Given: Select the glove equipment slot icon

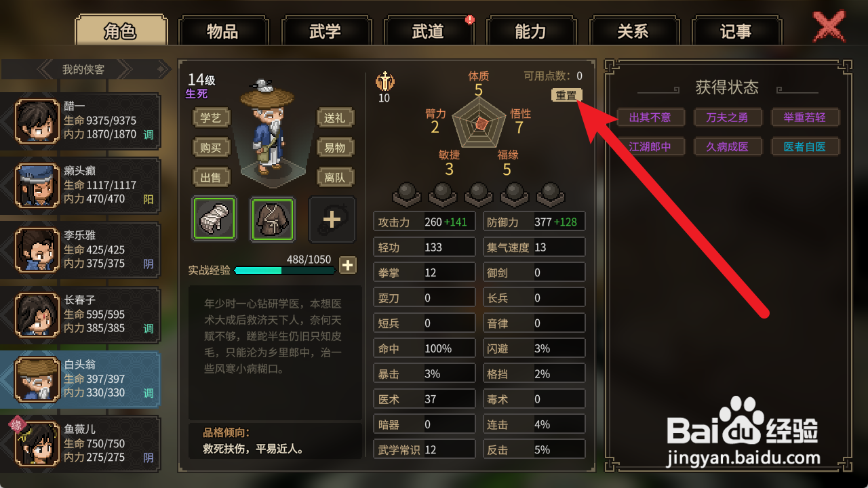Looking at the screenshot, I should pyautogui.click(x=214, y=219).
